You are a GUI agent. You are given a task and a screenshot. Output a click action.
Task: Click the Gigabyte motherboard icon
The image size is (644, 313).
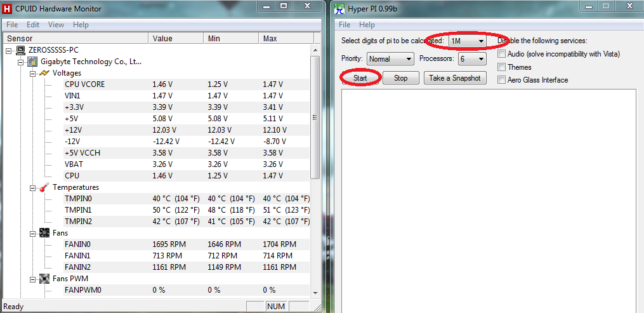(32, 62)
